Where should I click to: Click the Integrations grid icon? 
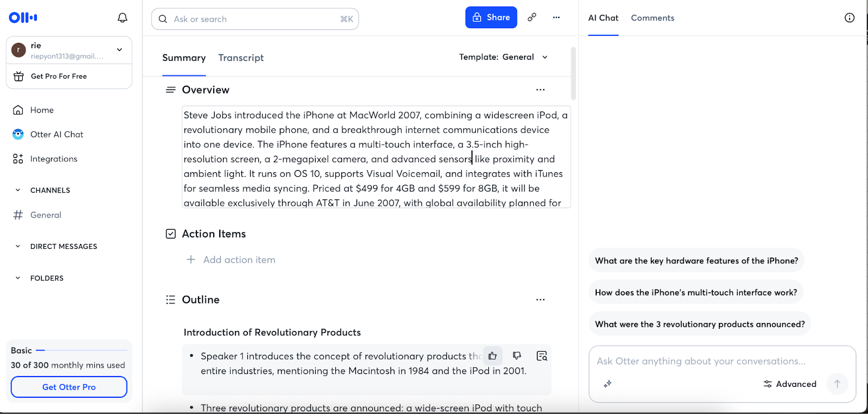18,159
